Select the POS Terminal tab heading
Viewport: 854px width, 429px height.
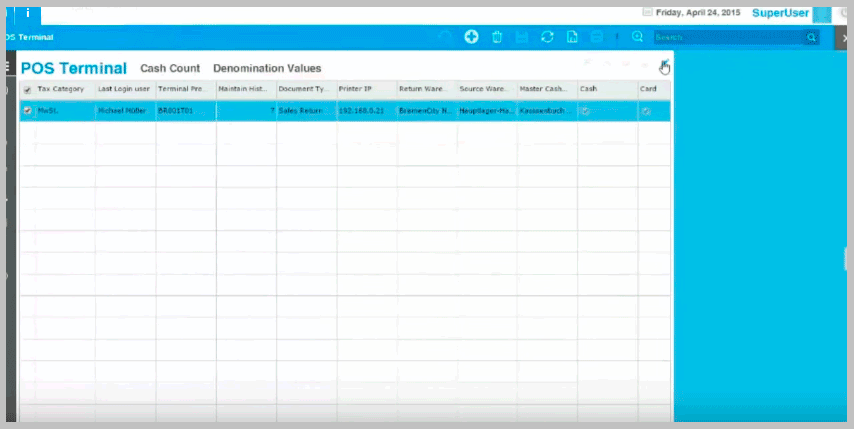click(74, 68)
